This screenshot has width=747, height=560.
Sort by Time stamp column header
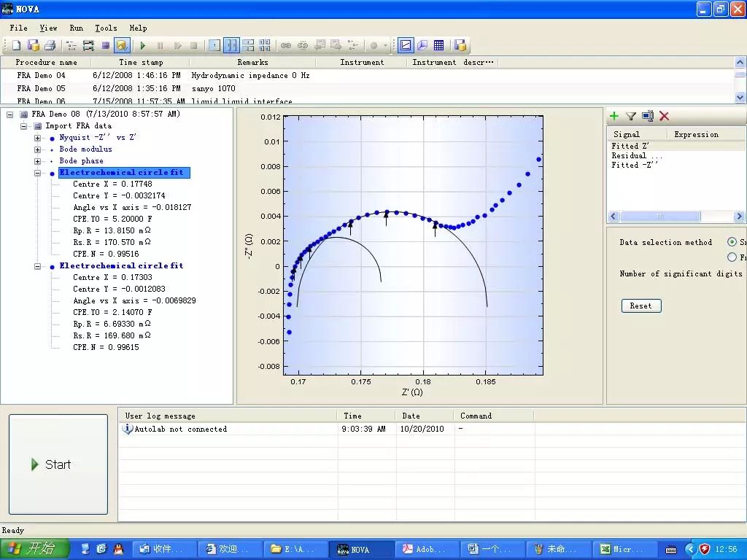click(x=141, y=63)
